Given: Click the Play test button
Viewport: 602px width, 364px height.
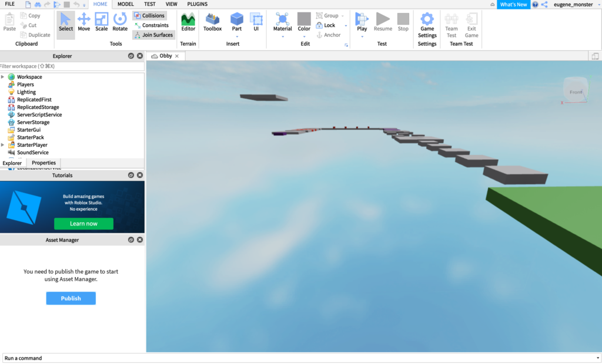Looking at the screenshot, I should (362, 22).
